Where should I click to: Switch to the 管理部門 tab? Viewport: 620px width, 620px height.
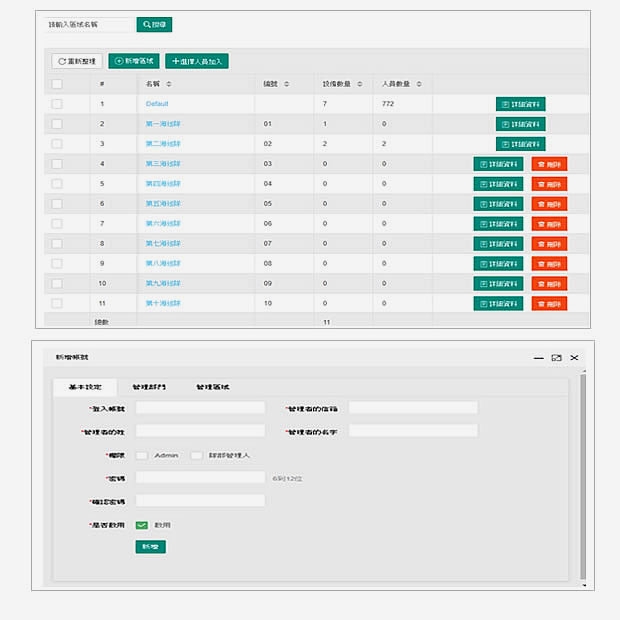[149, 387]
